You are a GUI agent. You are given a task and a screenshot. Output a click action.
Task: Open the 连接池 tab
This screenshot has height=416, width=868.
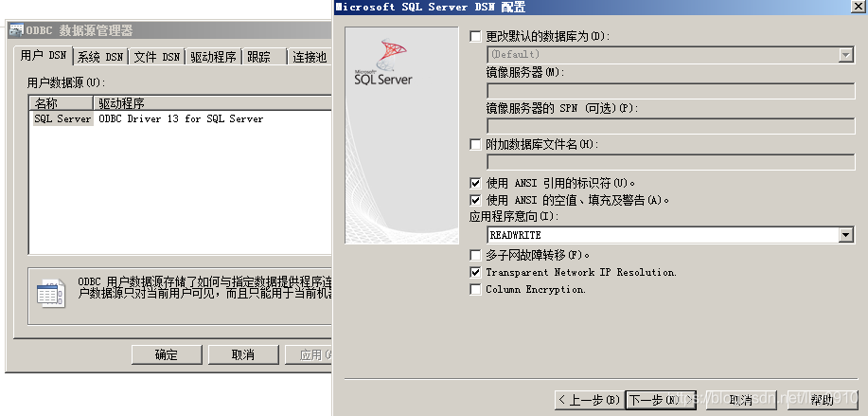pyautogui.click(x=310, y=57)
